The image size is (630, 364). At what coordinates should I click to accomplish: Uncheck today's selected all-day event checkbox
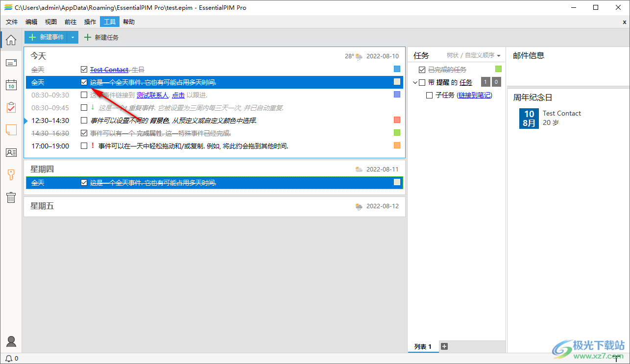pyautogui.click(x=84, y=82)
